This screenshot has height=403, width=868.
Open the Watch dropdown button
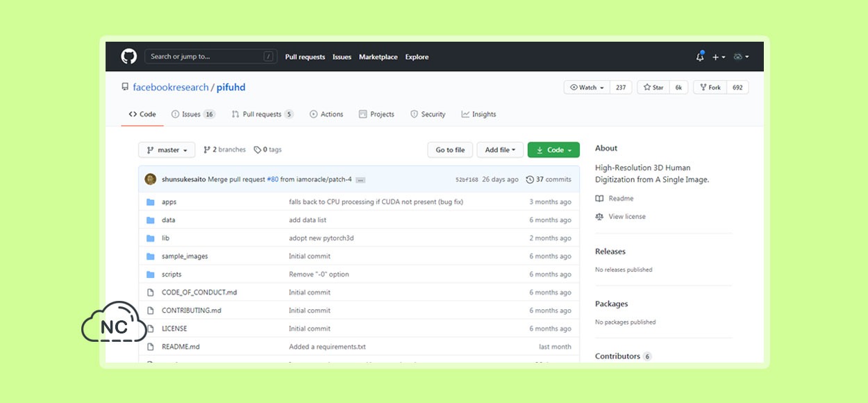tap(587, 88)
